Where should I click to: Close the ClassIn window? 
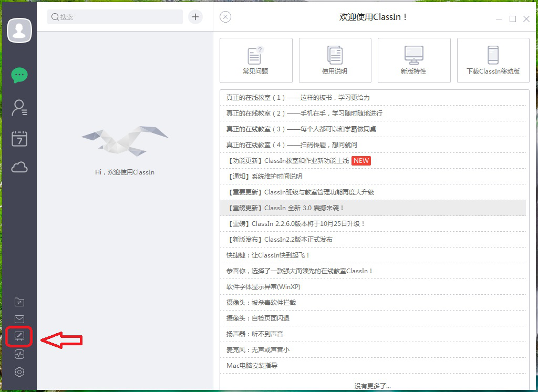pos(526,19)
